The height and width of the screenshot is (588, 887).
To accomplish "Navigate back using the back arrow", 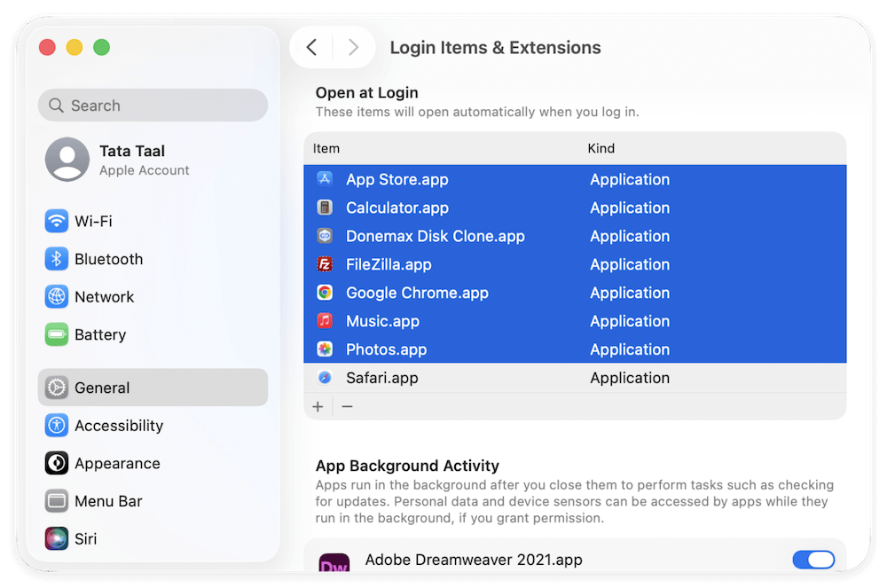I will click(x=311, y=47).
